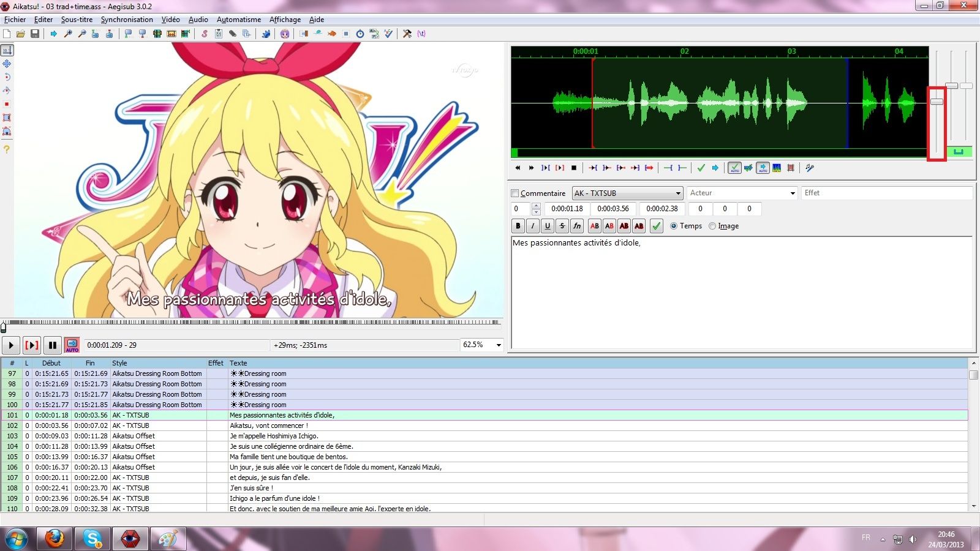Commit text with green check button

click(657, 226)
